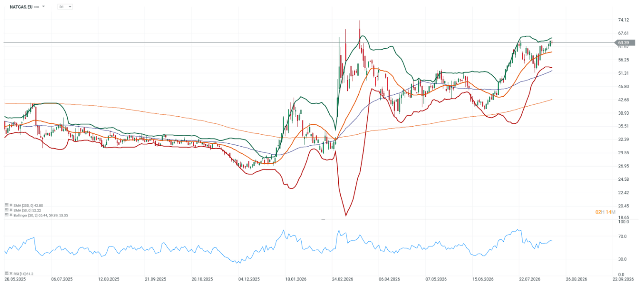The image size is (644, 292).
Task: Click the 06.07.2025 date label
Action: [x=62, y=279]
